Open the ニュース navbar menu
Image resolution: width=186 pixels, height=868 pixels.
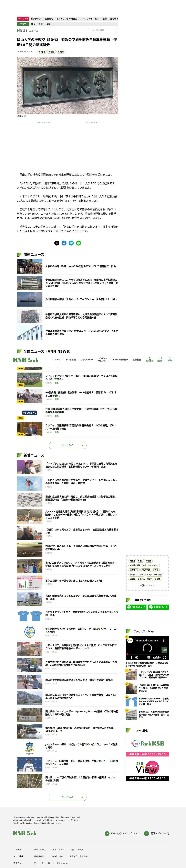tap(57, 359)
